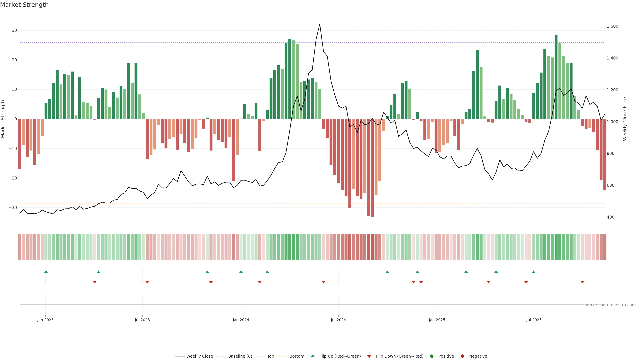
Task: Click the first flip-up marker near Jan 2023
Action: click(46, 272)
